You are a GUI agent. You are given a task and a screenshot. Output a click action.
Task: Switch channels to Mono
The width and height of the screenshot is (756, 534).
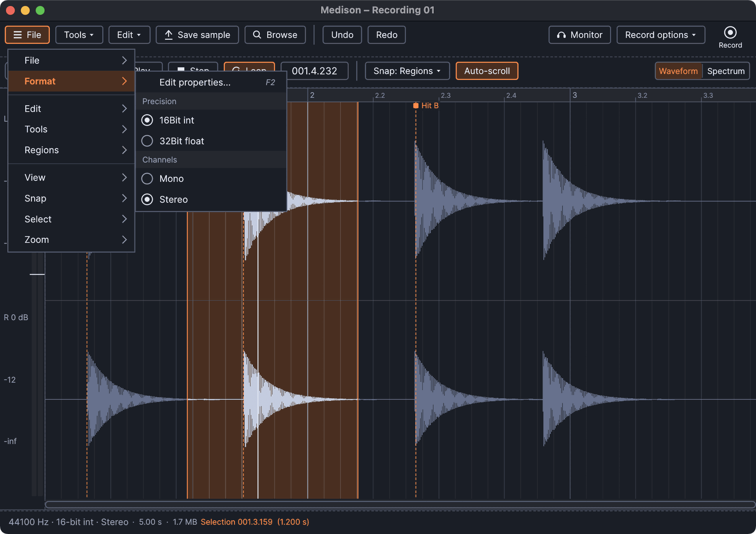pyautogui.click(x=211, y=179)
